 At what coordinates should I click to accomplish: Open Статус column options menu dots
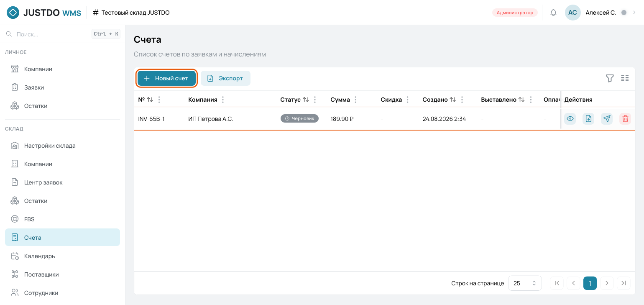coord(315,100)
